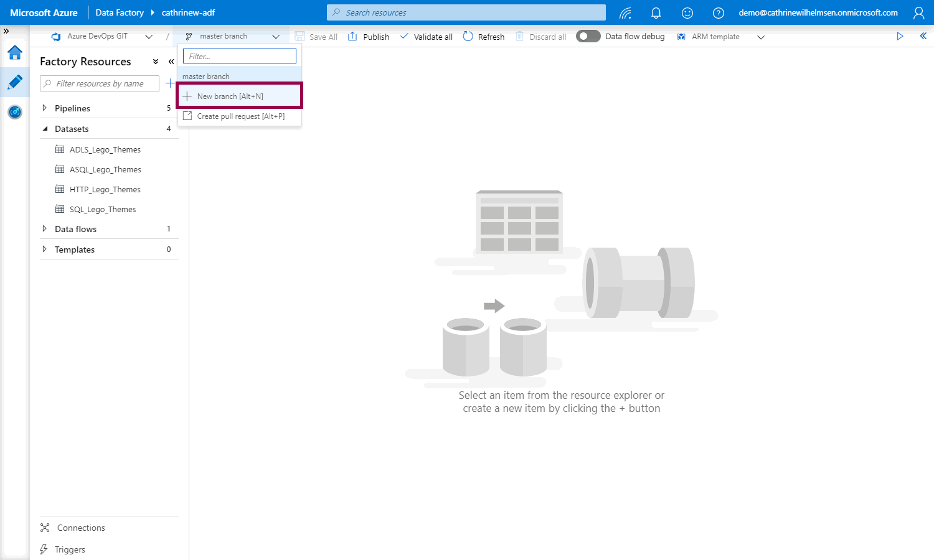Open the Monitor gauge icon
The width and height of the screenshot is (934, 560).
point(15,112)
